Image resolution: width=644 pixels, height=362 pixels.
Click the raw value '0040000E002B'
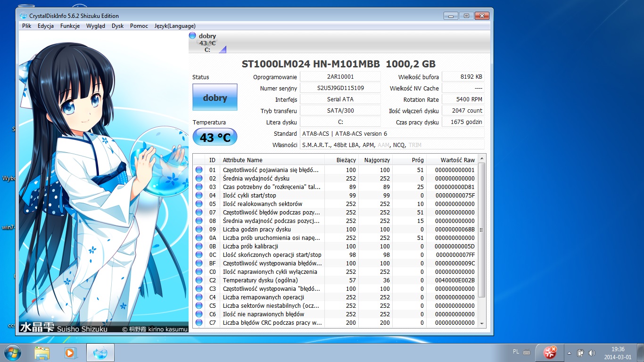tap(455, 280)
